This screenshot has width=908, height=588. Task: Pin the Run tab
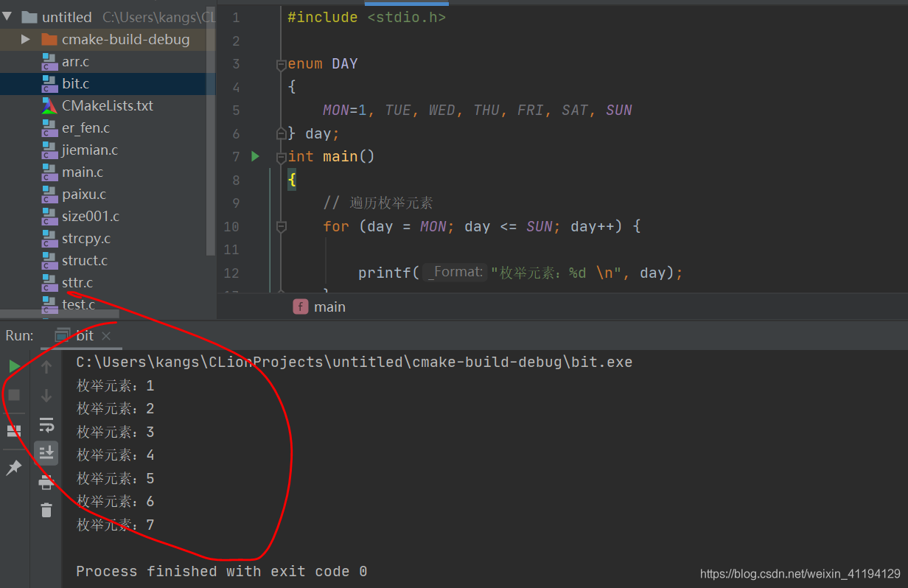(x=14, y=467)
